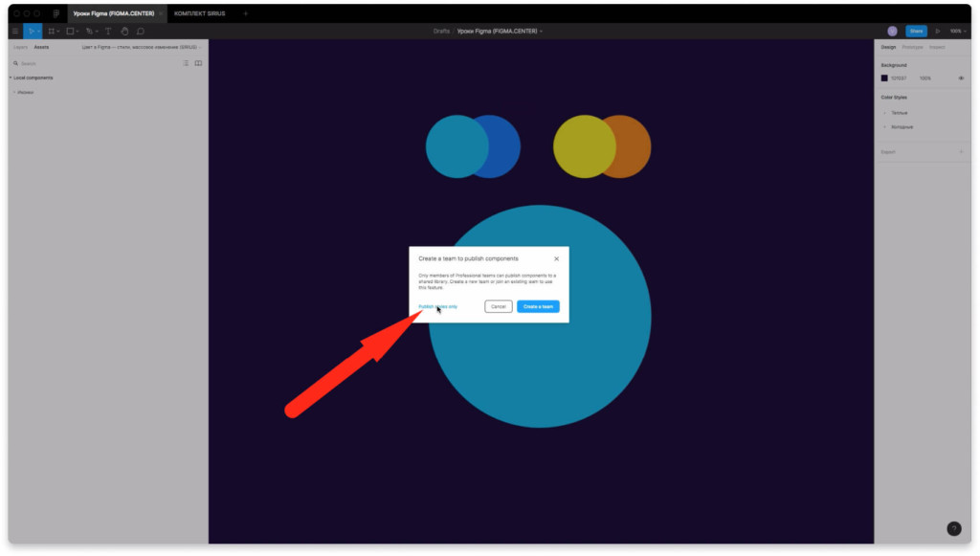Click the Present play icon
Screen dimensions: 980x556
[x=937, y=31]
